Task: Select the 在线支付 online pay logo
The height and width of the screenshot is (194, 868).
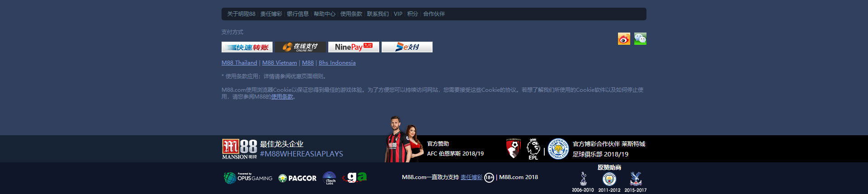Action: [x=300, y=47]
